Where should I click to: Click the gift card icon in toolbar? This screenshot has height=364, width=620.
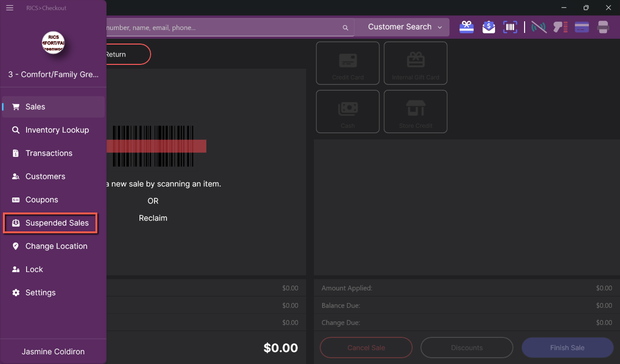(x=466, y=27)
